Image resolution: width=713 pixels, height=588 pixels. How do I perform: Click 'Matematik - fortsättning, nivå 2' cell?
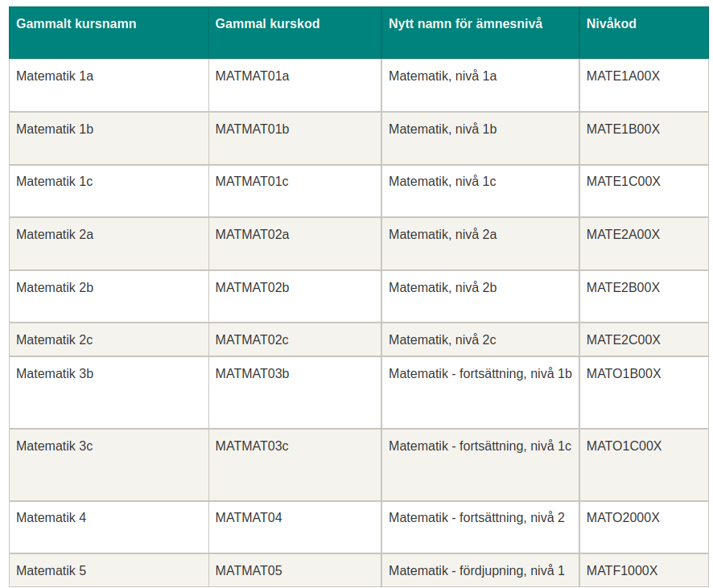[476, 518]
